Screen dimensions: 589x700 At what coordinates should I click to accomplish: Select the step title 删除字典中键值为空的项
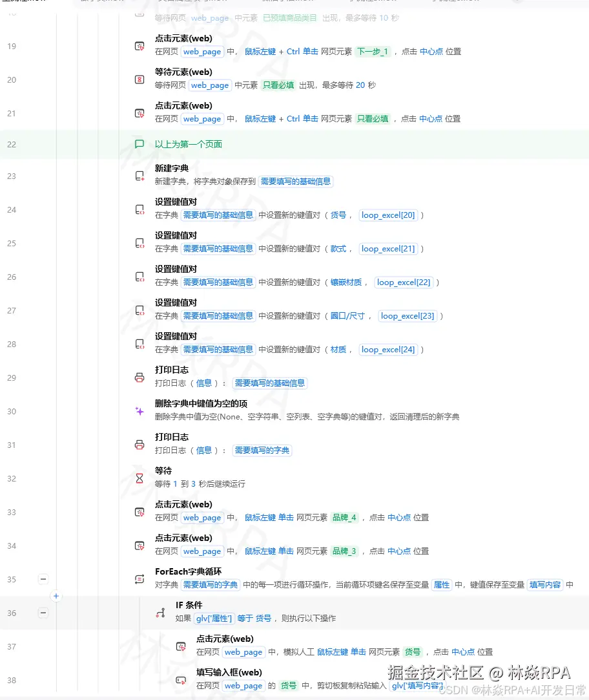coord(201,403)
